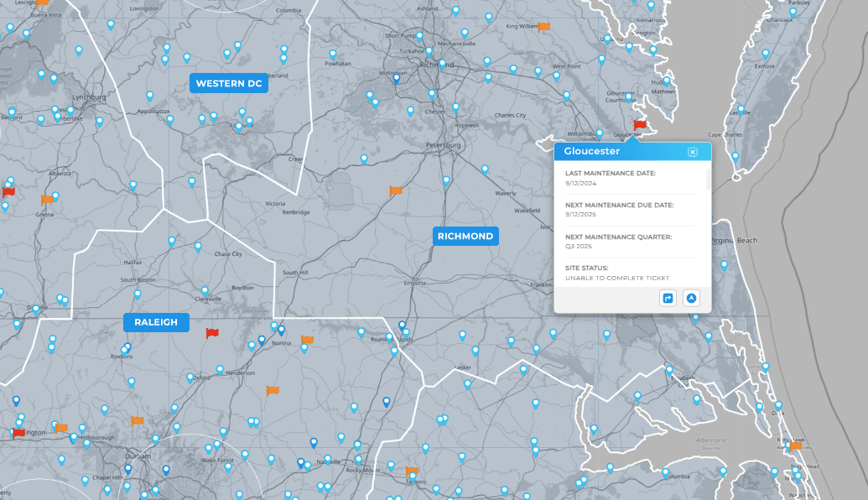Select the WESTERN DC region label

(x=229, y=83)
